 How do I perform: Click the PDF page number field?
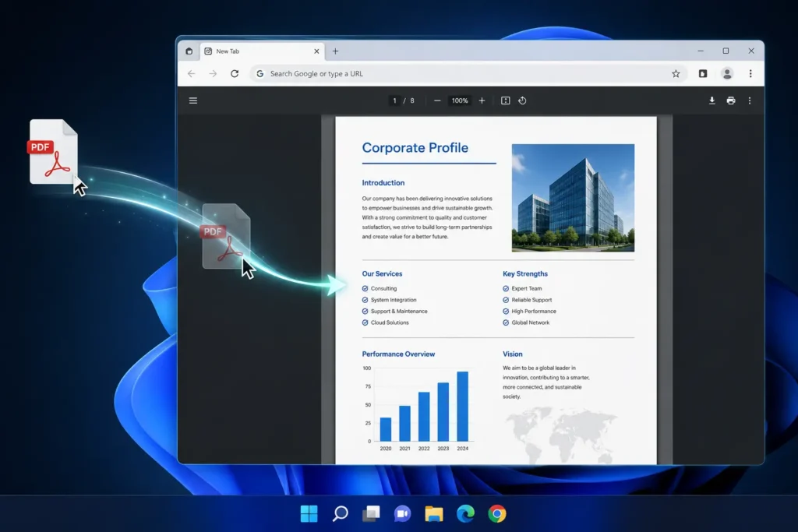coord(394,100)
